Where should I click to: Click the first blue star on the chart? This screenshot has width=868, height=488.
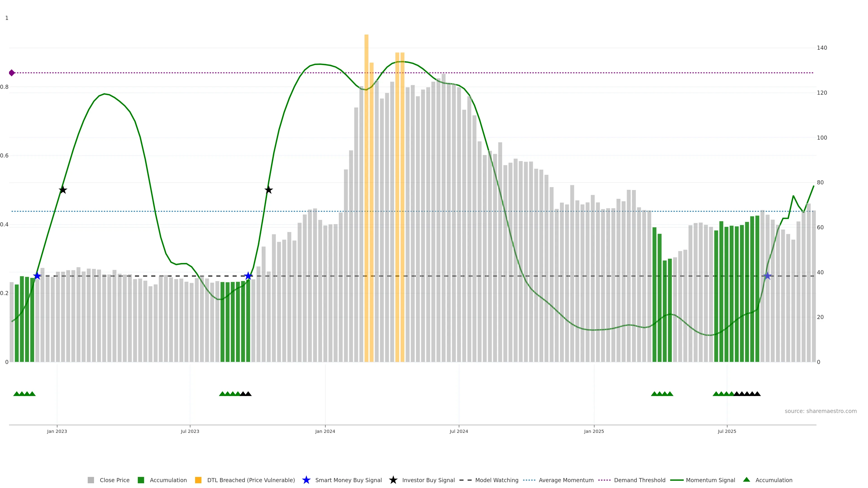click(x=37, y=276)
